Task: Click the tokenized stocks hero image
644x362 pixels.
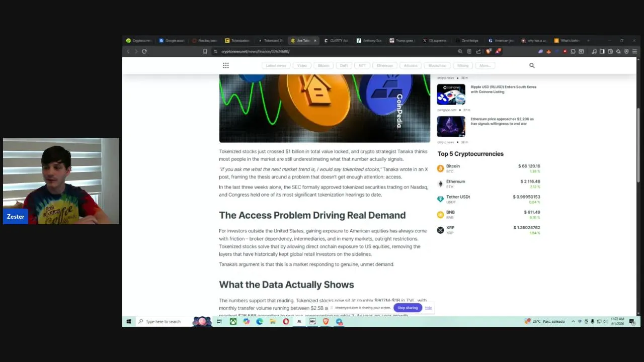Action: pos(325,109)
